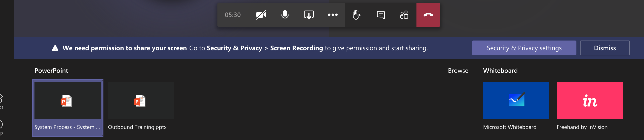Open Security & Privacy settings
The width and height of the screenshot is (644, 140).
tap(524, 48)
